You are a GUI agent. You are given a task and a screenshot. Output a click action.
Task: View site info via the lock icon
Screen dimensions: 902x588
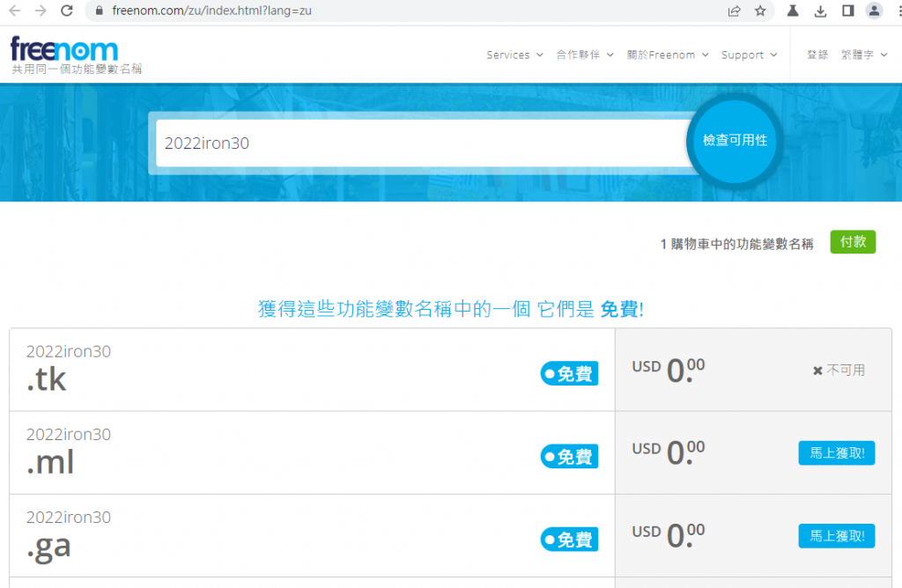coord(99,11)
